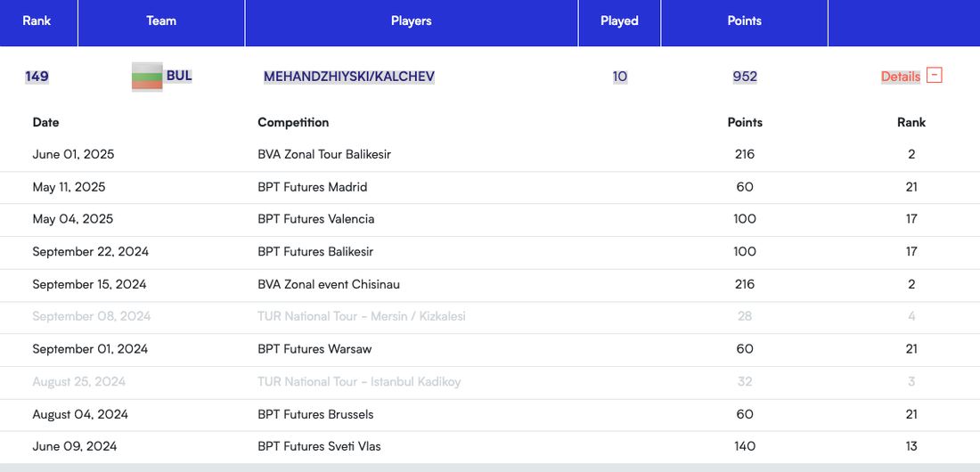
Task: Click greyed TUR National Tour Mersin row
Action: click(x=361, y=316)
